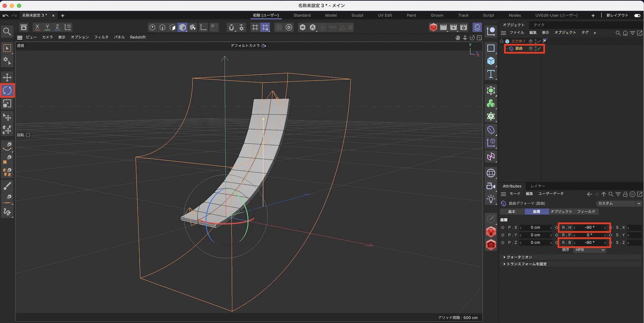Screen dimensions: 644x323
Task: Click the Light object icon
Action: tap(491, 199)
